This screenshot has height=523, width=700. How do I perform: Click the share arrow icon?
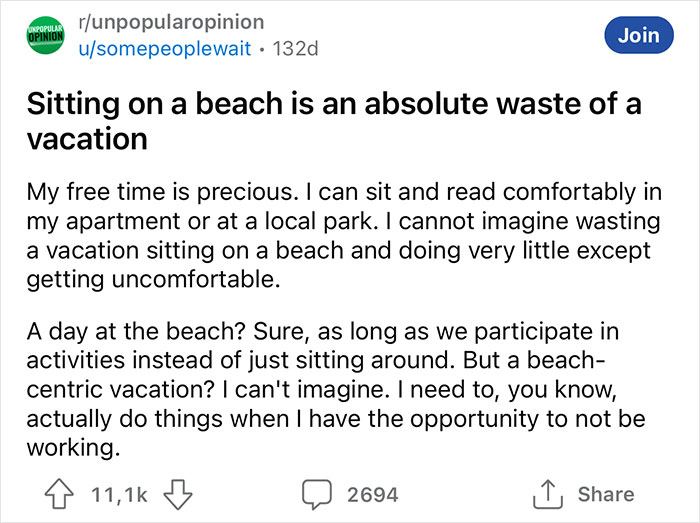[550, 494]
